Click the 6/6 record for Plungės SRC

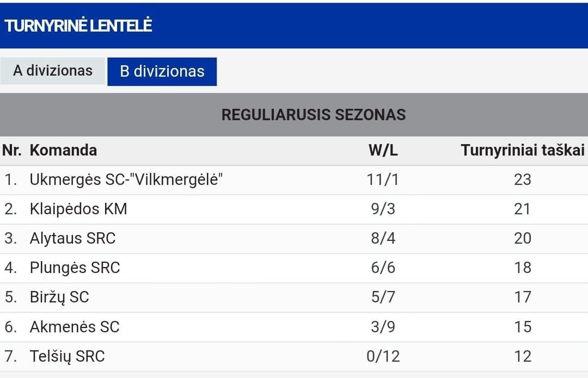[383, 268]
